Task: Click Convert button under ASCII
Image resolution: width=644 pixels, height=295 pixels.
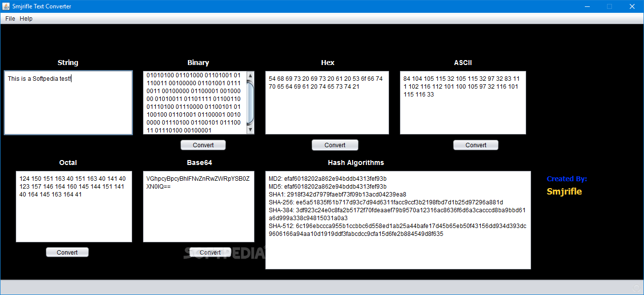Action: point(476,145)
